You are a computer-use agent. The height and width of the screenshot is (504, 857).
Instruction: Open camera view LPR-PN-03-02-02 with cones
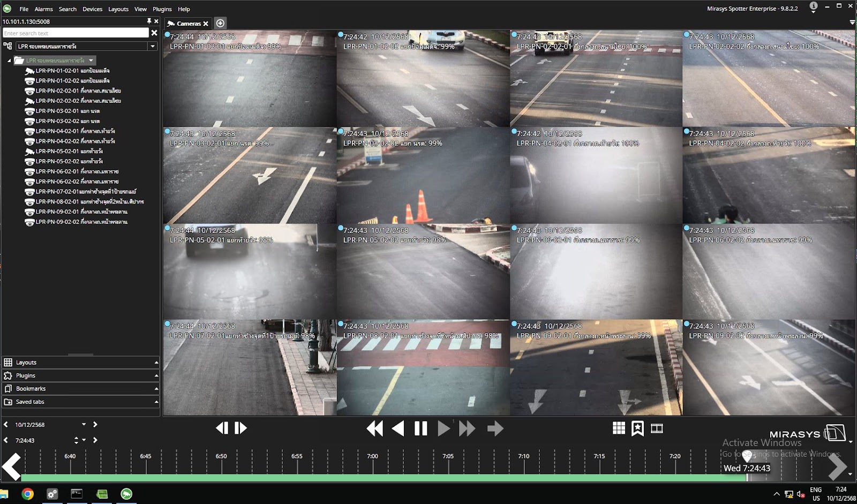coord(423,175)
